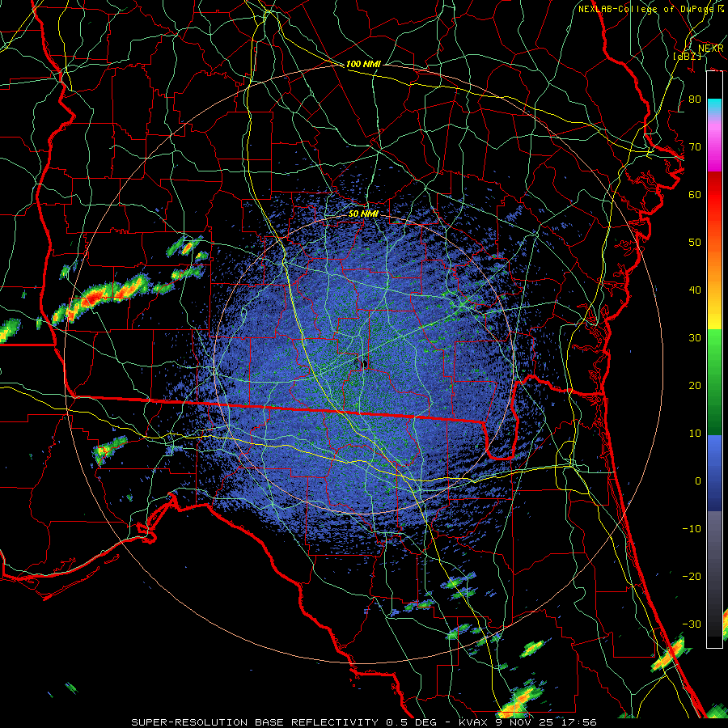This screenshot has height=728, width=728.
Task: Click SUPER-RESOLUTION BASE REFLECTIVITY caption text
Action: (x=256, y=722)
